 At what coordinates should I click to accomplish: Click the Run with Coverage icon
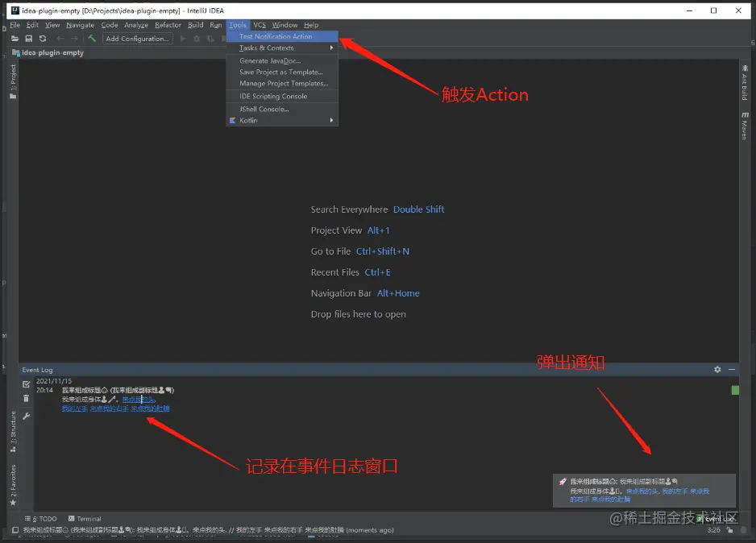click(x=210, y=39)
